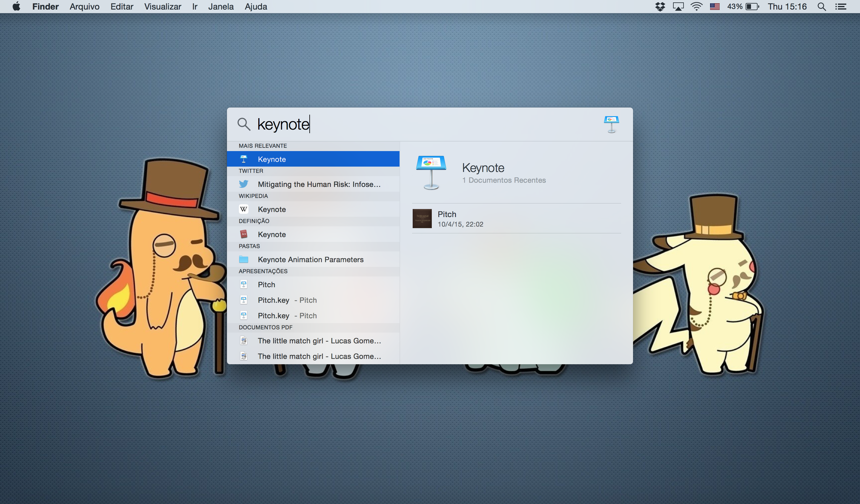Click the Wikipedia W icon

click(x=244, y=209)
